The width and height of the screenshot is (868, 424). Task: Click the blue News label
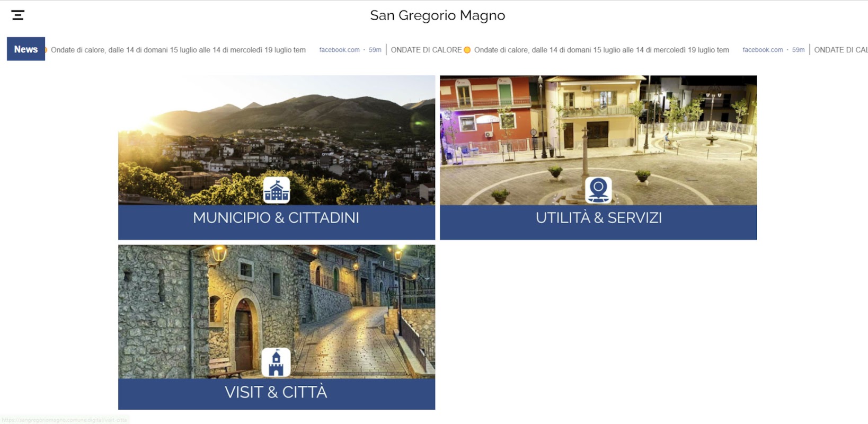[x=26, y=49]
